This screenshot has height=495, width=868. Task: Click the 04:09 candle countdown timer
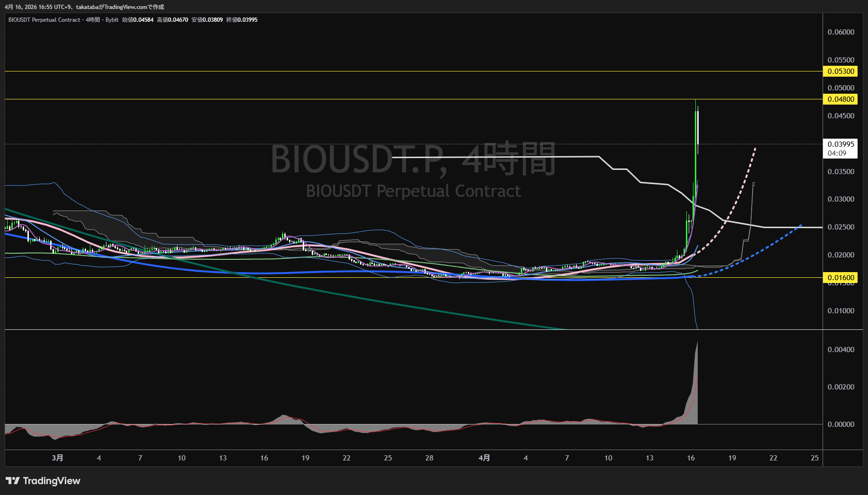tap(837, 153)
